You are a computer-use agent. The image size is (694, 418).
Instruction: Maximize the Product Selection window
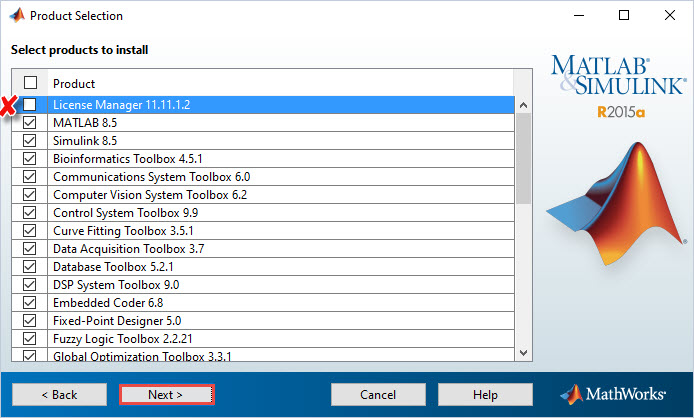point(624,15)
